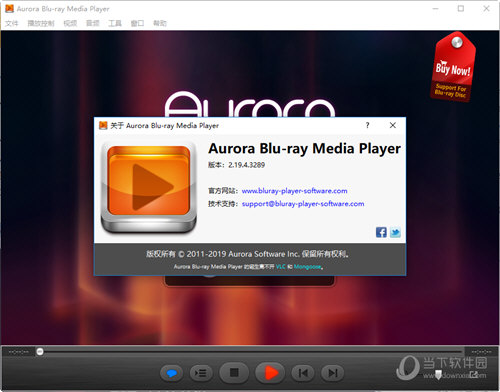The image size is (500, 392).
Task: Click the Aurora Blu-ray Media Player heading
Action: pyautogui.click(x=304, y=149)
